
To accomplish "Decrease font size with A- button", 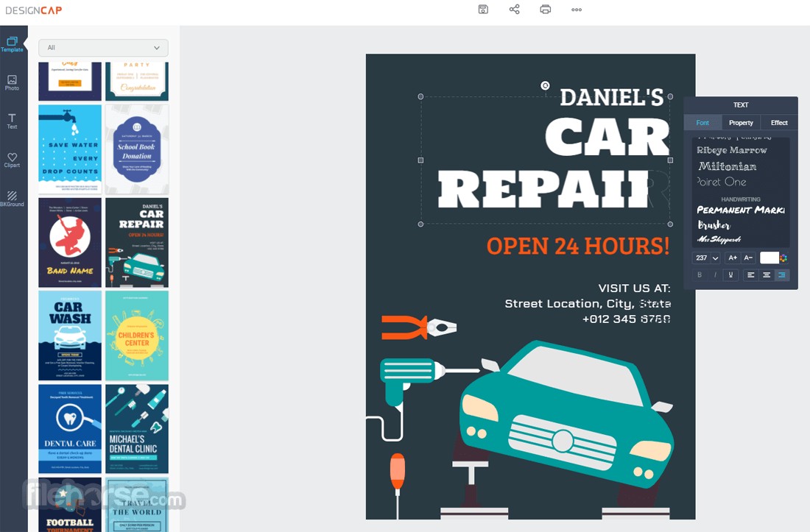I will coord(748,258).
